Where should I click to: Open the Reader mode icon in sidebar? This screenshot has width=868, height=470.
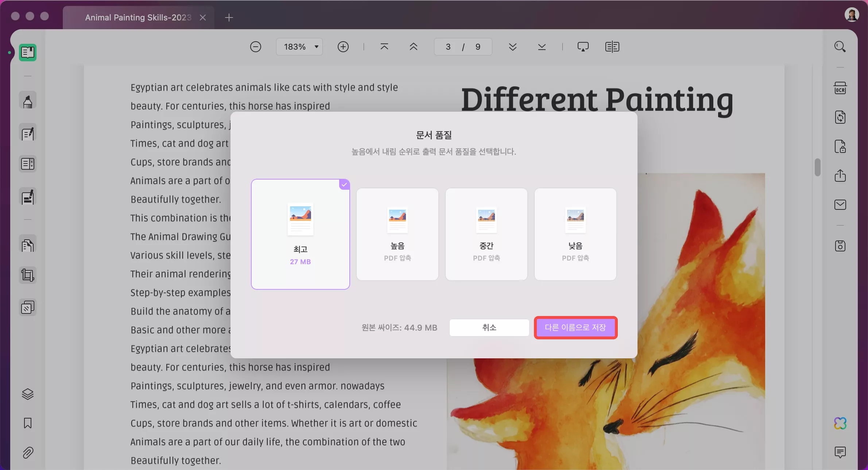pyautogui.click(x=28, y=53)
